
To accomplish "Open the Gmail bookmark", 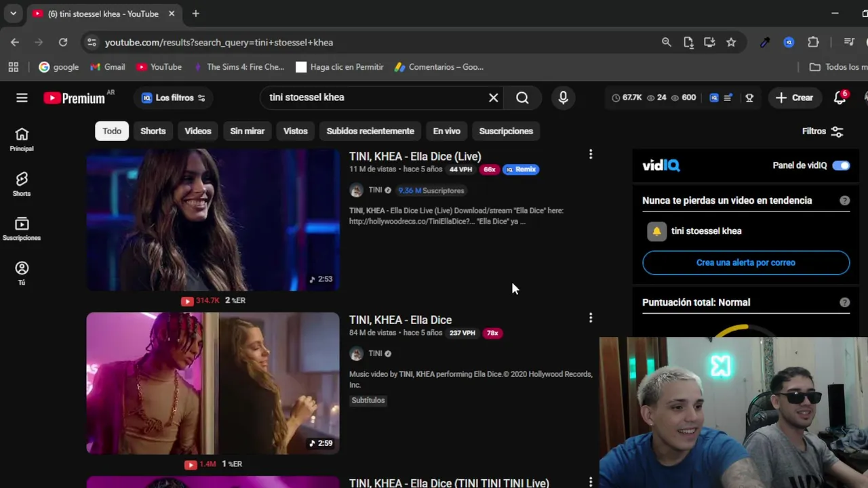I will 108,67.
